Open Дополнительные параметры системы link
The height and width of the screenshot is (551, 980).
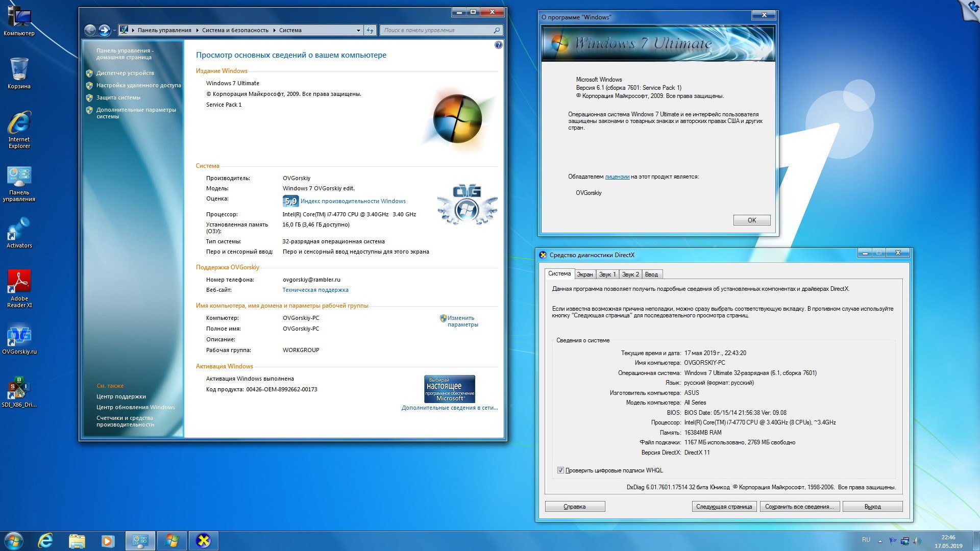pos(136,113)
